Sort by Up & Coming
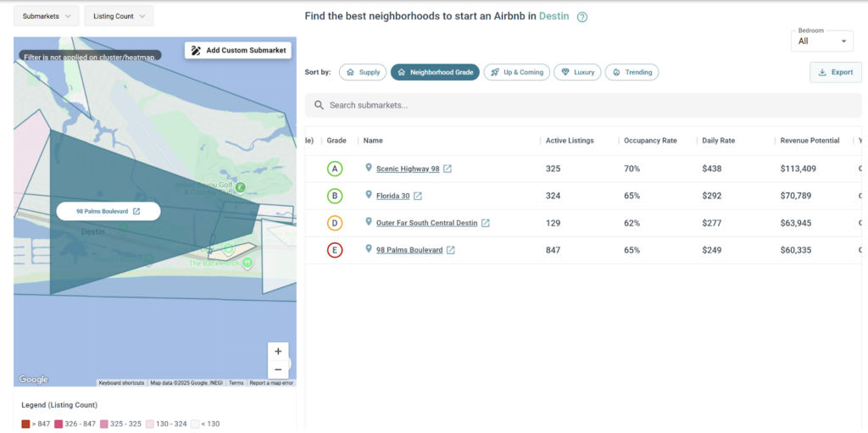This screenshot has width=868, height=433. coord(516,72)
